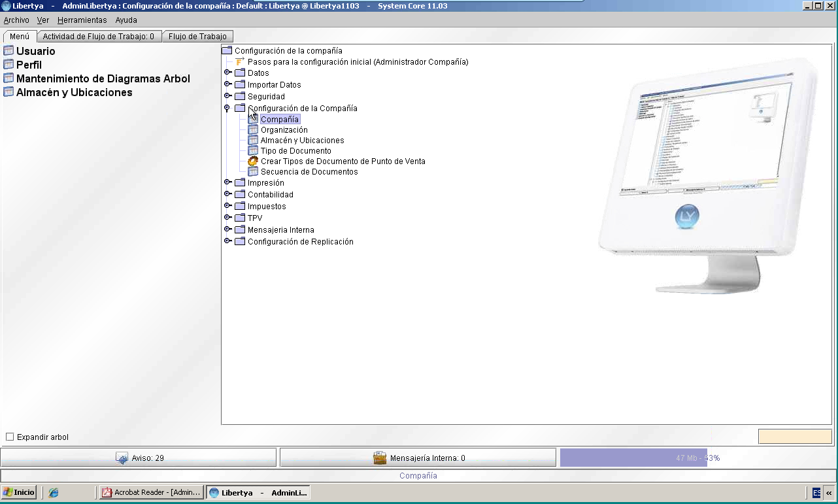Expand the hidden system tray icons
Viewport: 838px width, 504px height.
[829, 492]
